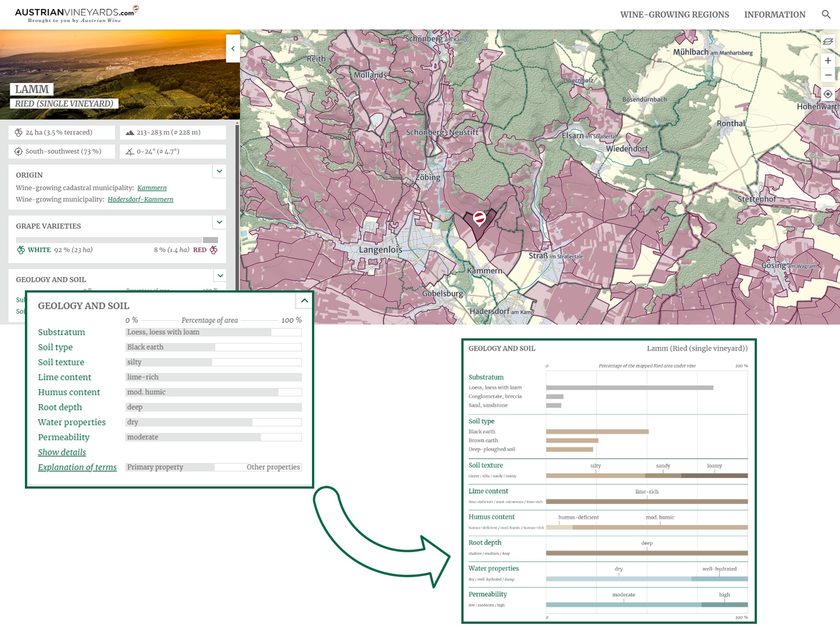Zoom in on the map
This screenshot has height=630, width=840.
828,60
